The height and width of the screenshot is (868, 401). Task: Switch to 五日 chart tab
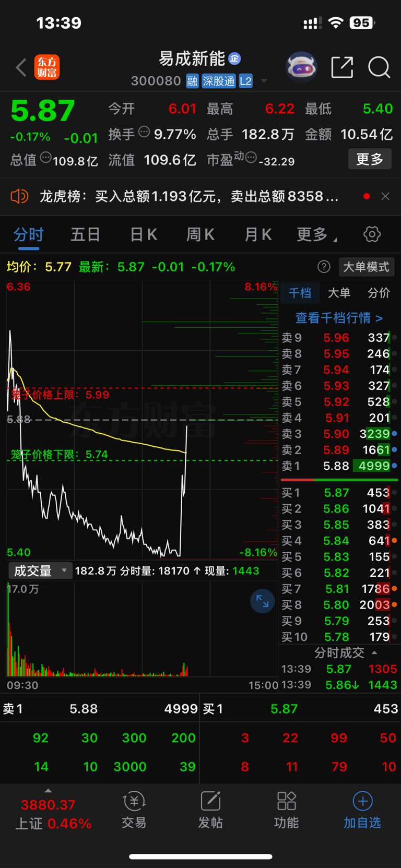coord(85,234)
